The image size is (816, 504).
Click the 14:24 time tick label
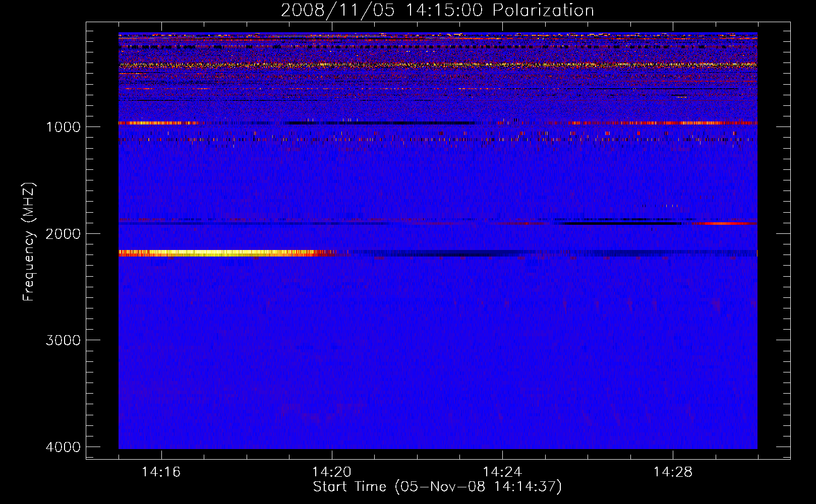(502, 472)
